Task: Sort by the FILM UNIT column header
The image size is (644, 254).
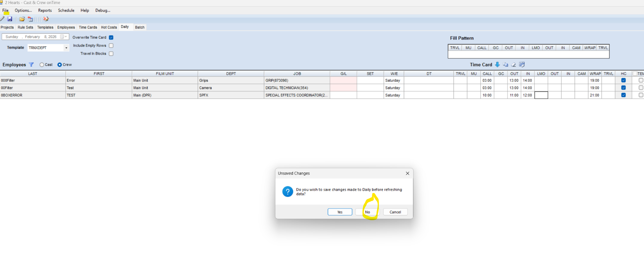Action: click(165, 74)
